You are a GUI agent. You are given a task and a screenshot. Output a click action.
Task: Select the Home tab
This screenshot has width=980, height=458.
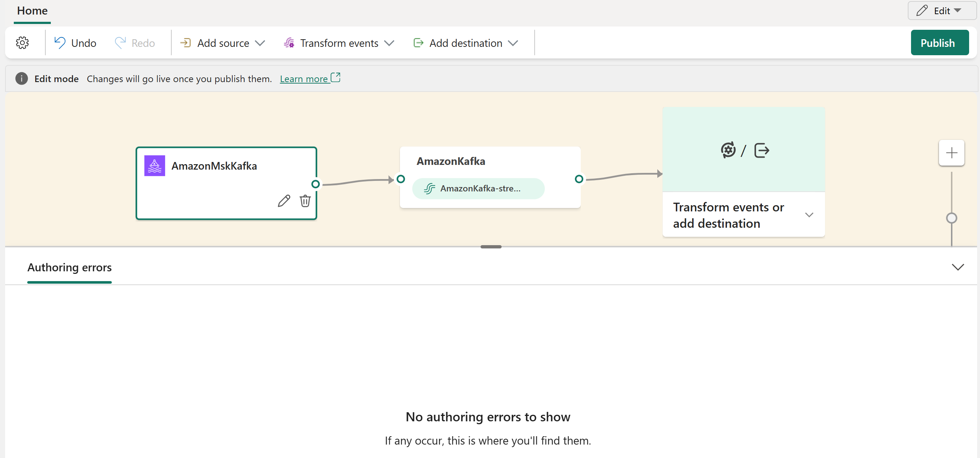(33, 11)
